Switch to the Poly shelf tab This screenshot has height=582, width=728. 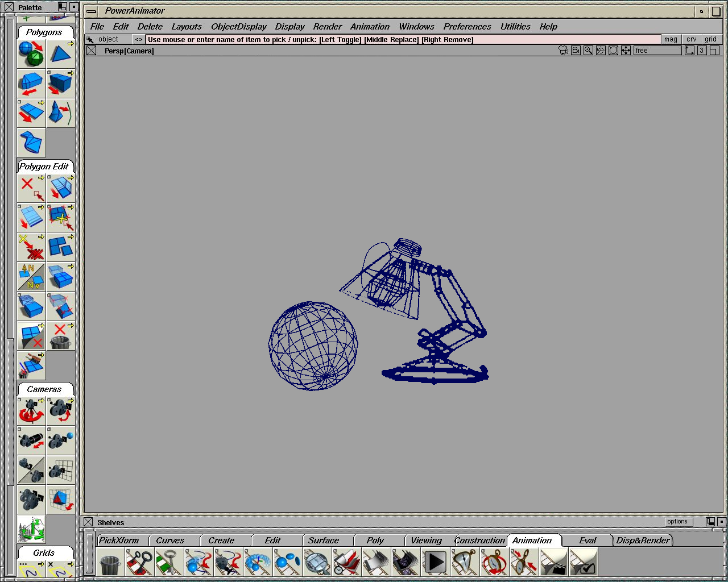(x=379, y=540)
